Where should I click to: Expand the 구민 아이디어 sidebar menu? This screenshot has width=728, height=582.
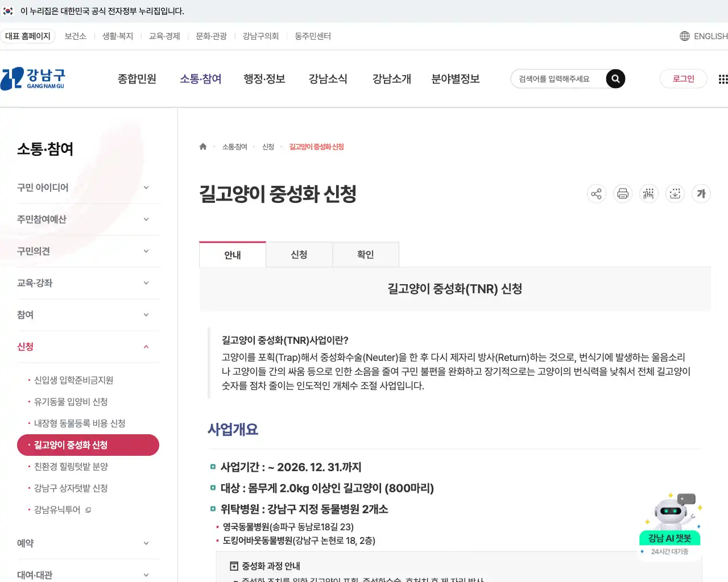pyautogui.click(x=88, y=188)
